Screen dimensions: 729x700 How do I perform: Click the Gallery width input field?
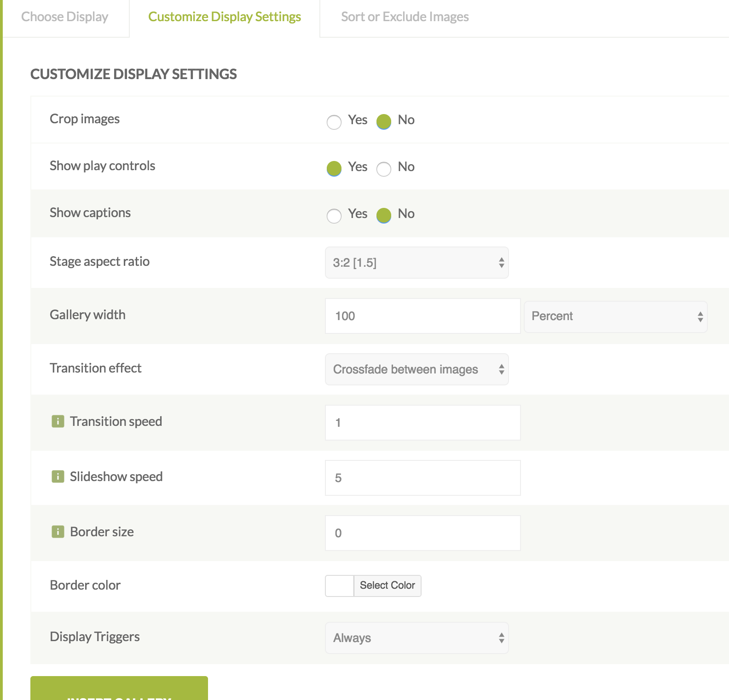pyautogui.click(x=423, y=316)
